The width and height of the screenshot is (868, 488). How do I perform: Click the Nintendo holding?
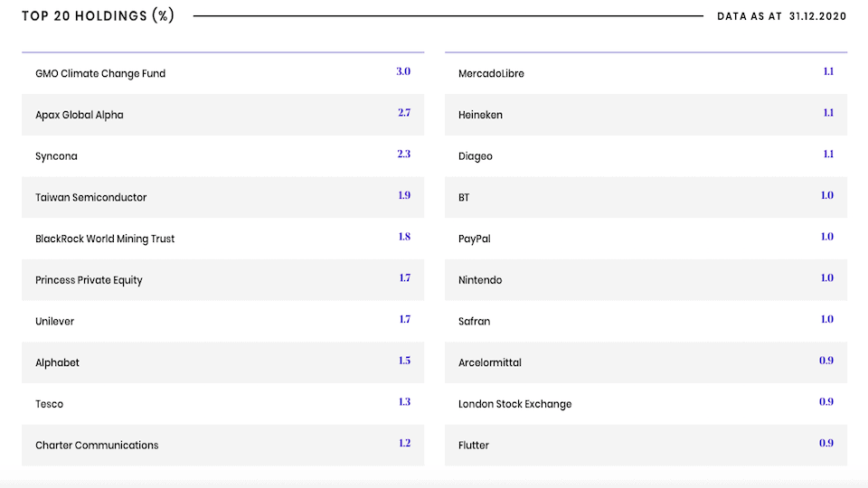480,280
